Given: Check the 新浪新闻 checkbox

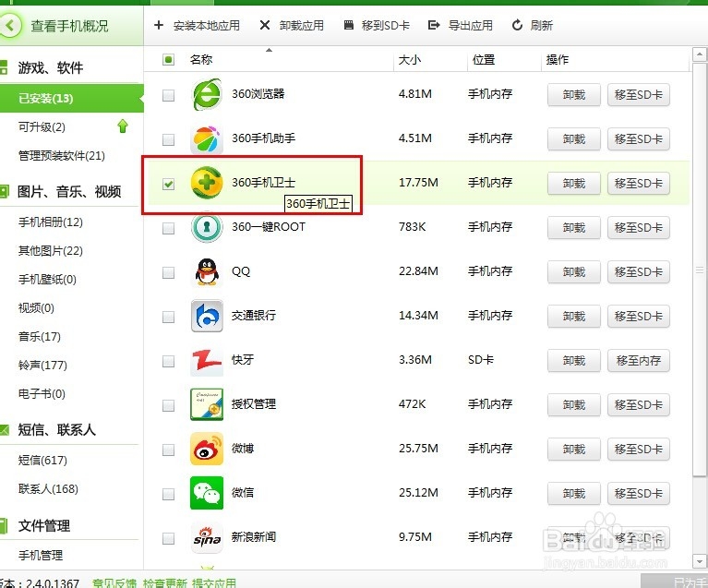Looking at the screenshot, I should pos(168,538).
